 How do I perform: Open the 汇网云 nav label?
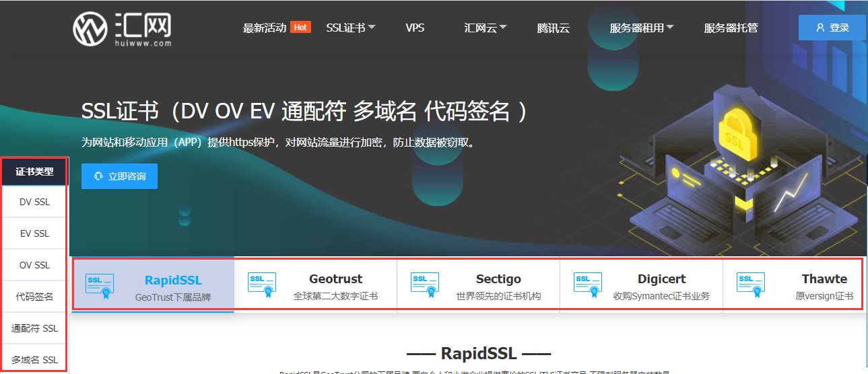480,28
